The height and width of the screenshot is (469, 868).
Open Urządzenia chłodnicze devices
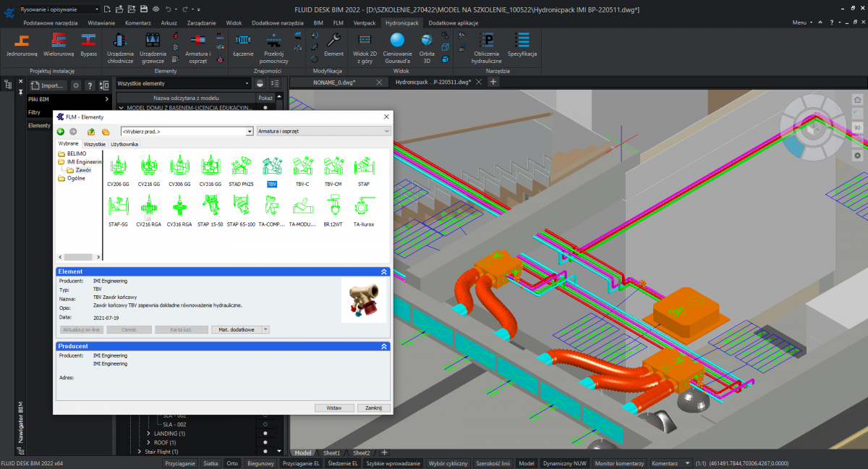click(x=120, y=45)
